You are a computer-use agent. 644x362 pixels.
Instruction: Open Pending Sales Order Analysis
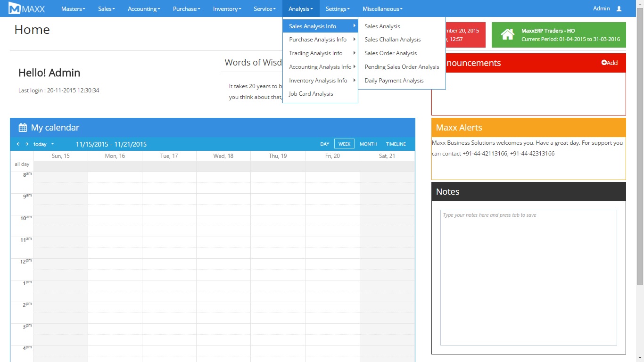402,67
